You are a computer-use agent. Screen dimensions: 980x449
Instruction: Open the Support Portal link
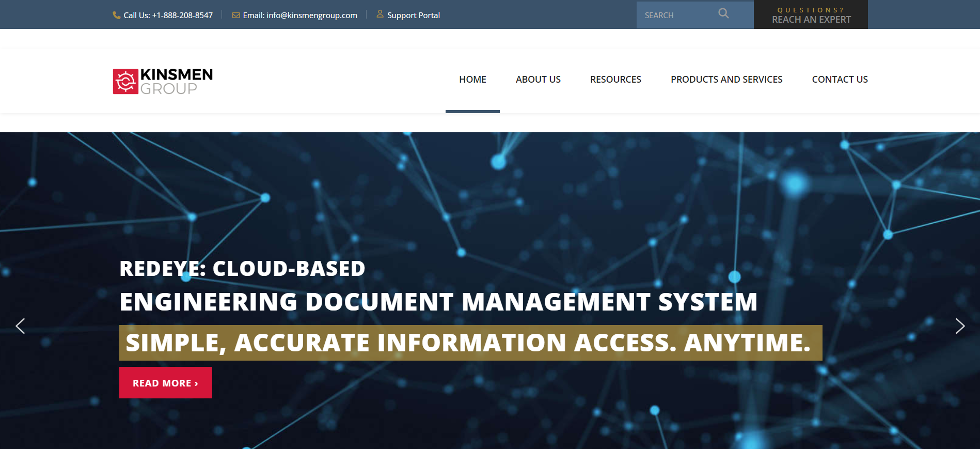pos(414,16)
